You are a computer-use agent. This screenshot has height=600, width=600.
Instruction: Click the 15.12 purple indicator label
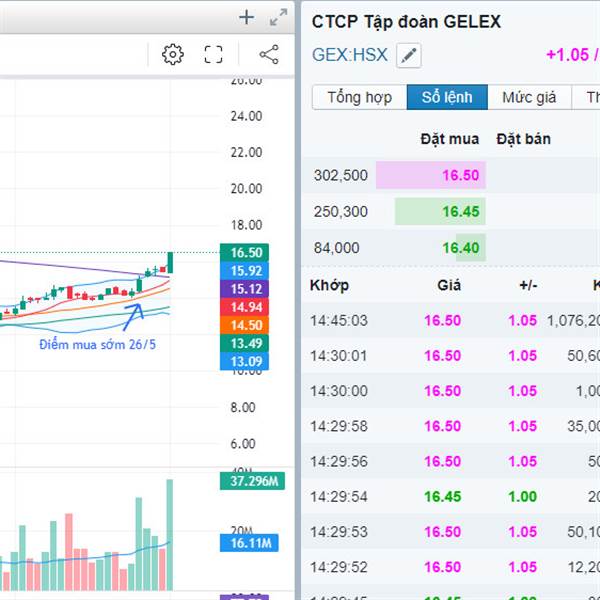pyautogui.click(x=244, y=289)
